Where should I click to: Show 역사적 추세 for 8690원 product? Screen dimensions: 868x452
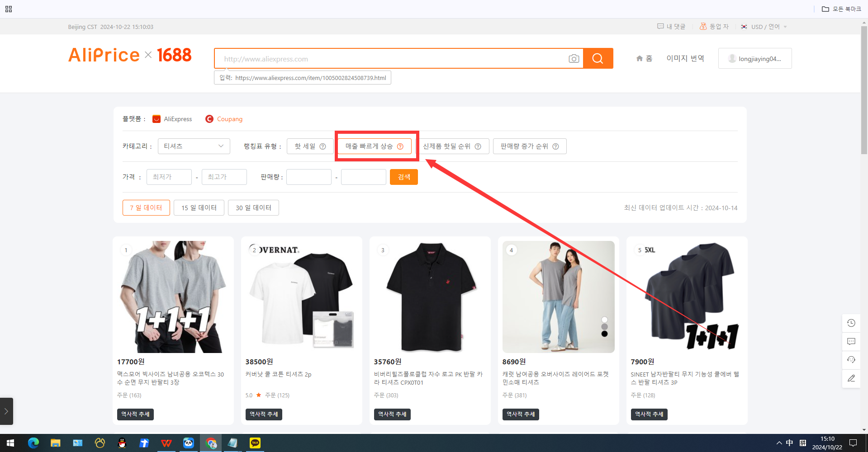tap(521, 414)
